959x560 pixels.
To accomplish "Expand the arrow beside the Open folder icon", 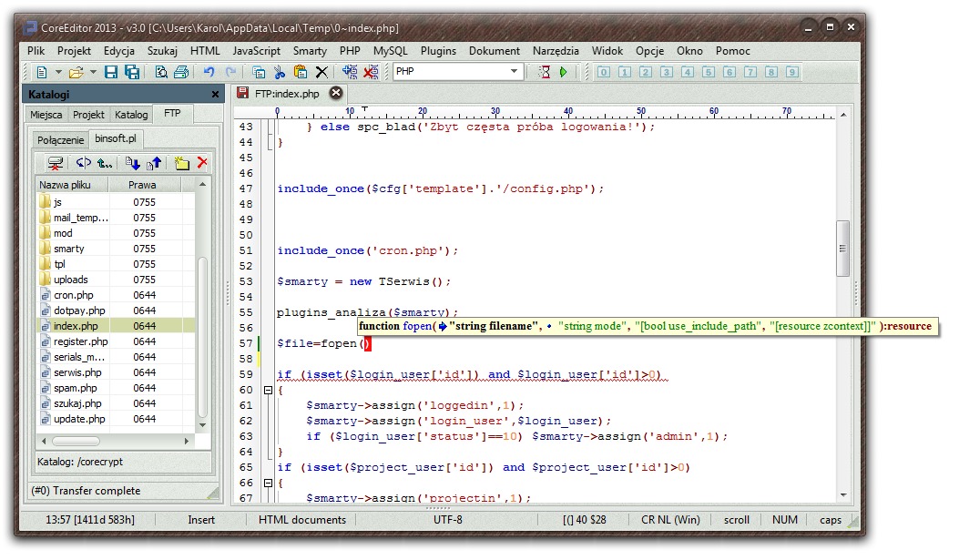I will click(x=93, y=72).
